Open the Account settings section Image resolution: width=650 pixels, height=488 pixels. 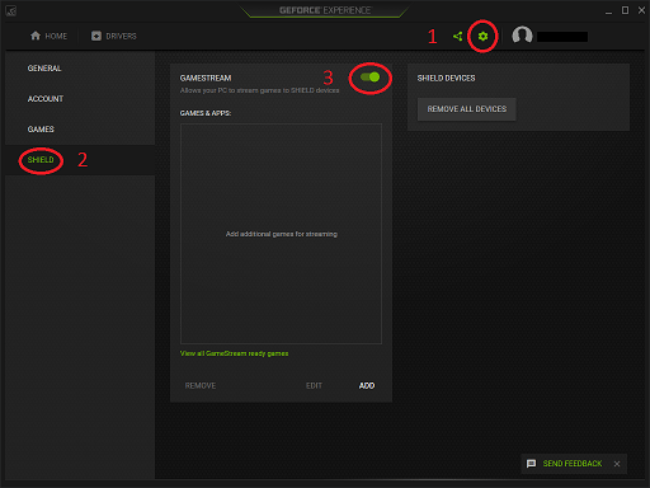[x=46, y=99]
